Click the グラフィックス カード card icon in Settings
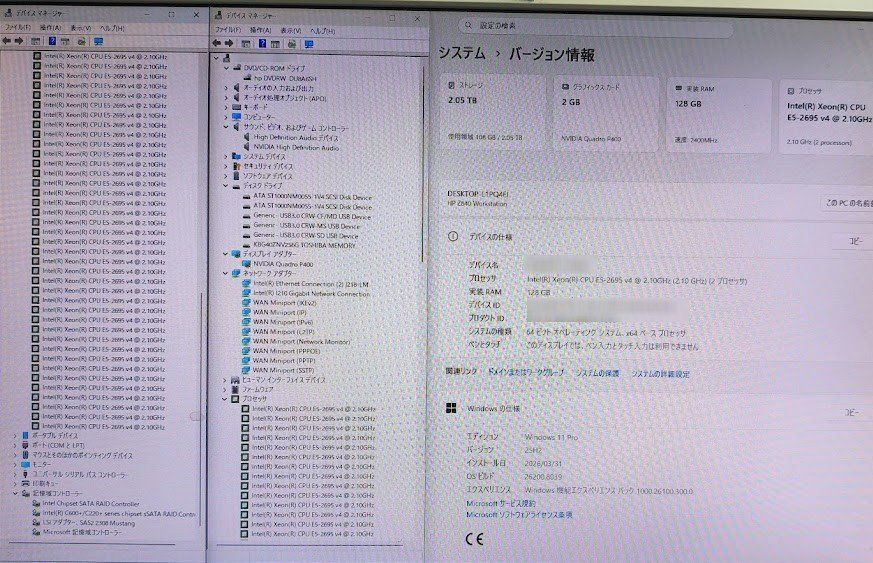This screenshot has height=563, width=873. [565, 87]
